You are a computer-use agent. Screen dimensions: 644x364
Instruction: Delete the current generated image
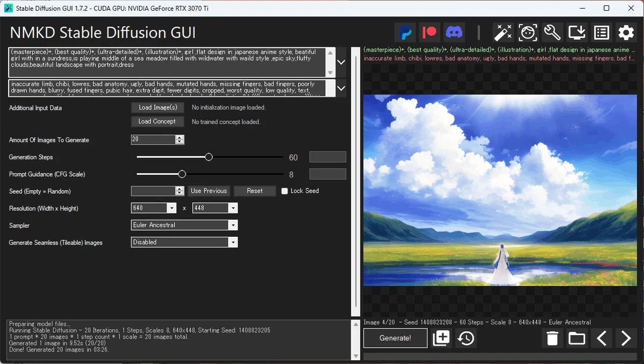[553, 338]
